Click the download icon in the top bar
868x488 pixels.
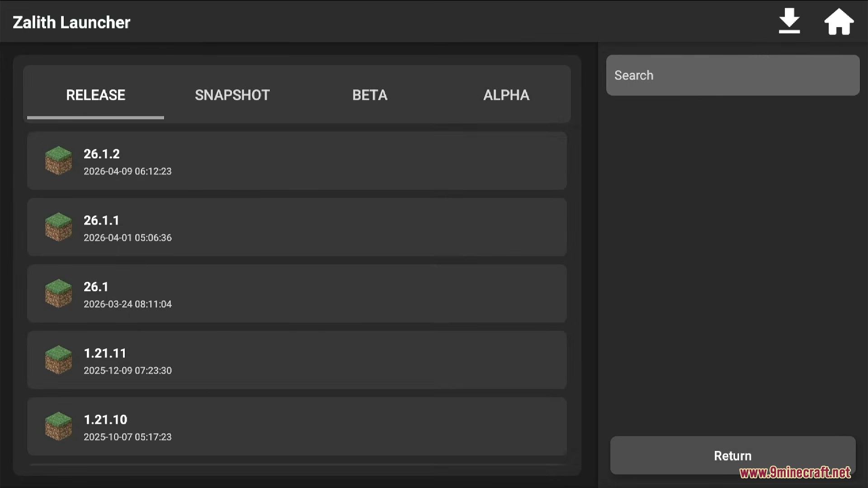[789, 20]
